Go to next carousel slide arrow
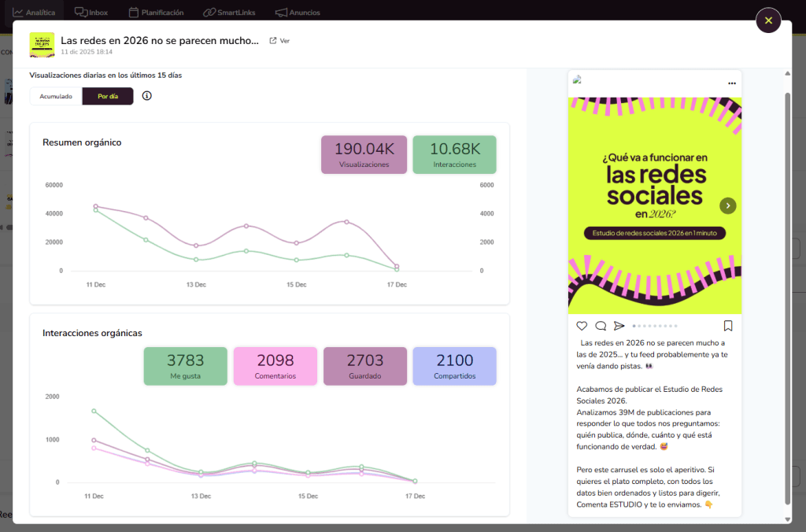 point(728,206)
